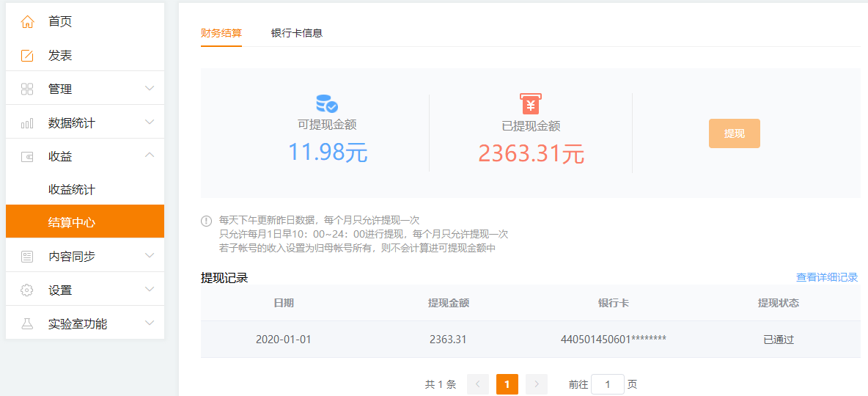
Task: Click the bar chart icon beside 数据统计
Action: [x=27, y=123]
